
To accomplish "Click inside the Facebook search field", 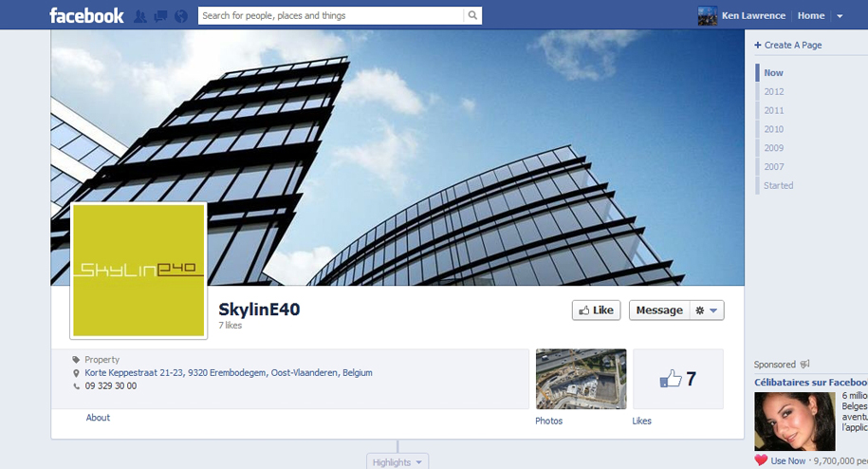I will click(x=330, y=15).
